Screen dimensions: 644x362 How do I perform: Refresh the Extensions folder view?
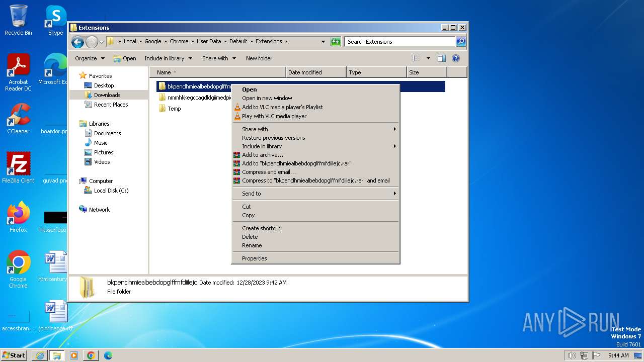tap(336, 42)
